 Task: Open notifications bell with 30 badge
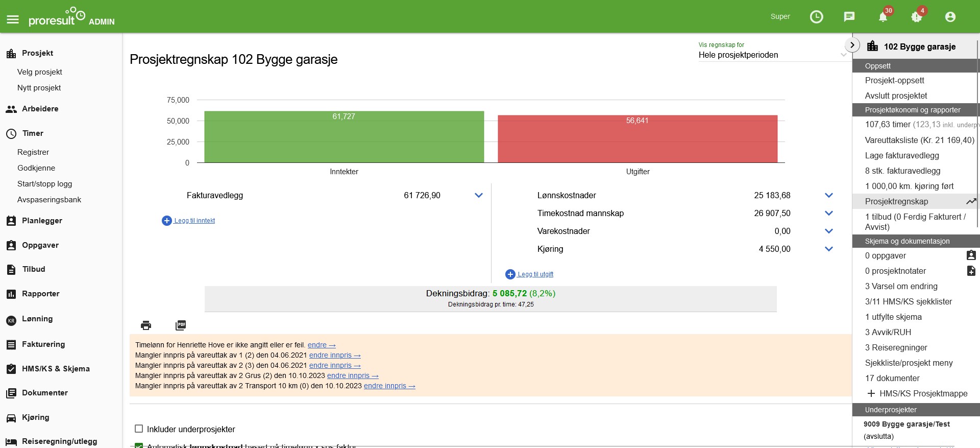click(x=883, y=17)
